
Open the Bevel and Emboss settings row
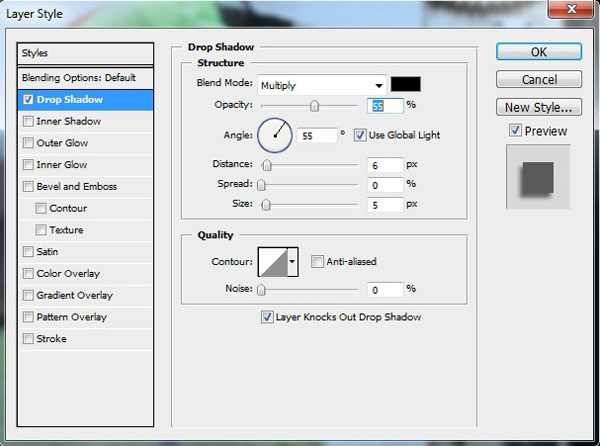pos(85,187)
